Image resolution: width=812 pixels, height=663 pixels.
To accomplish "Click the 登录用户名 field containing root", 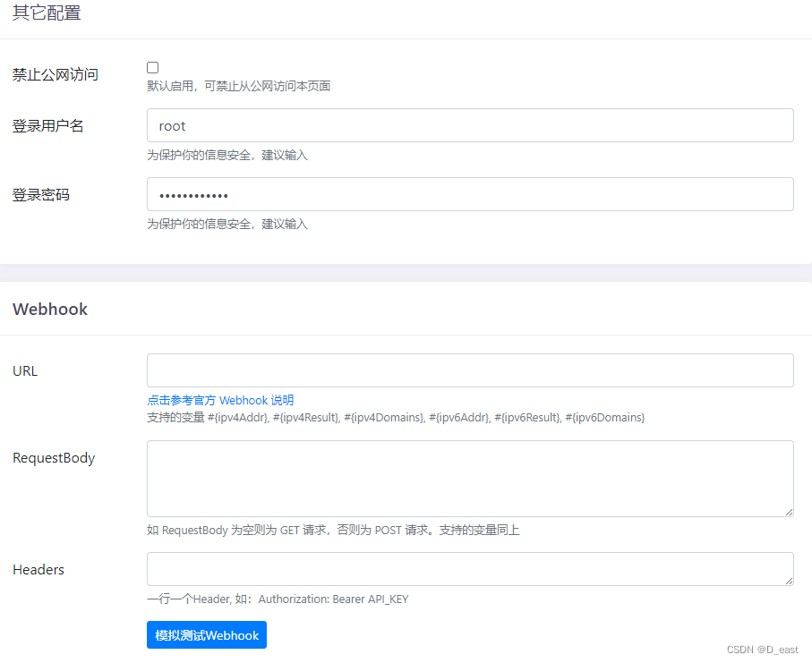I will coord(470,125).
